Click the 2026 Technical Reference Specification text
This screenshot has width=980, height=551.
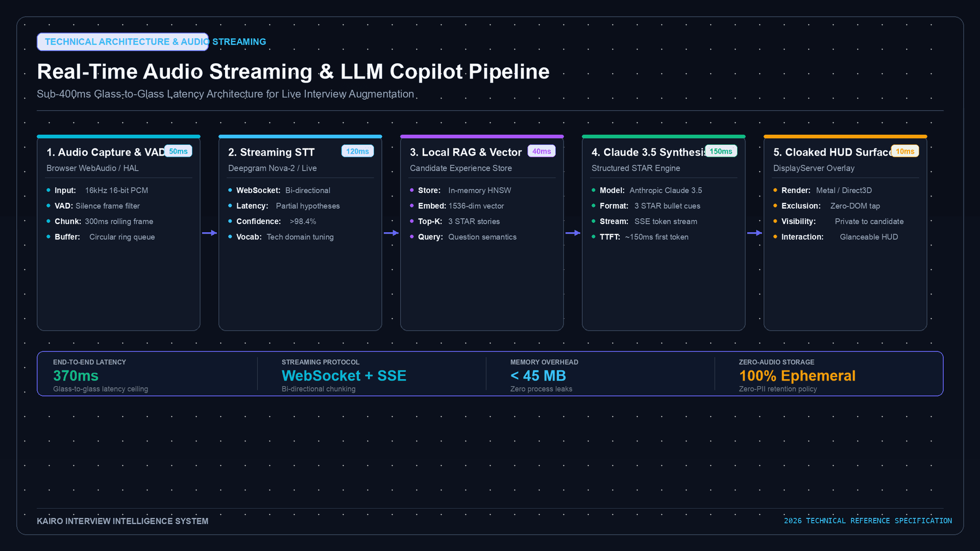point(868,521)
